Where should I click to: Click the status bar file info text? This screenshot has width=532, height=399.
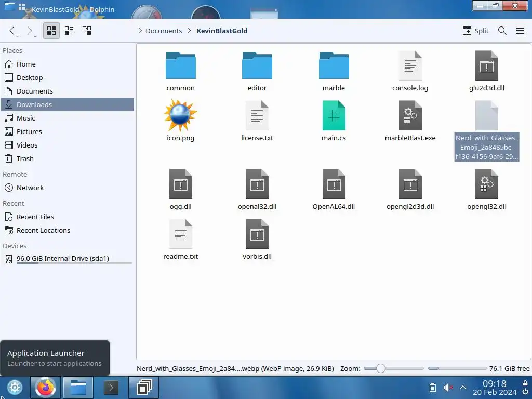[x=235, y=368]
